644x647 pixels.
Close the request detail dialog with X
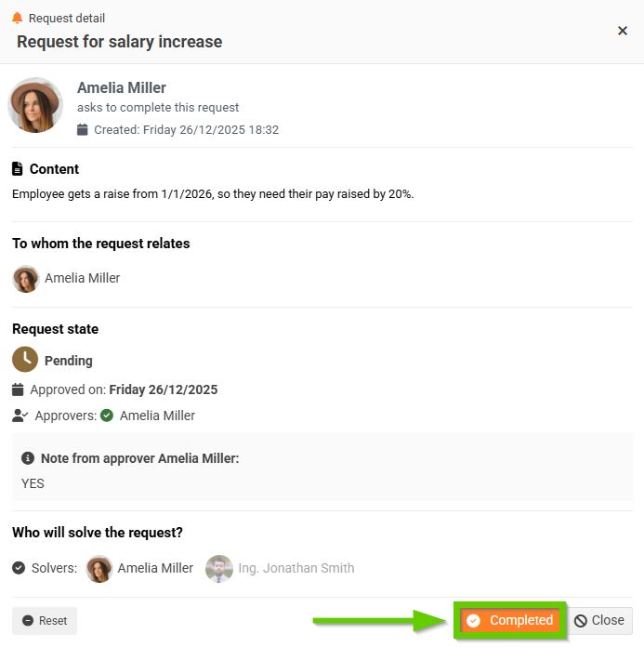tap(623, 31)
